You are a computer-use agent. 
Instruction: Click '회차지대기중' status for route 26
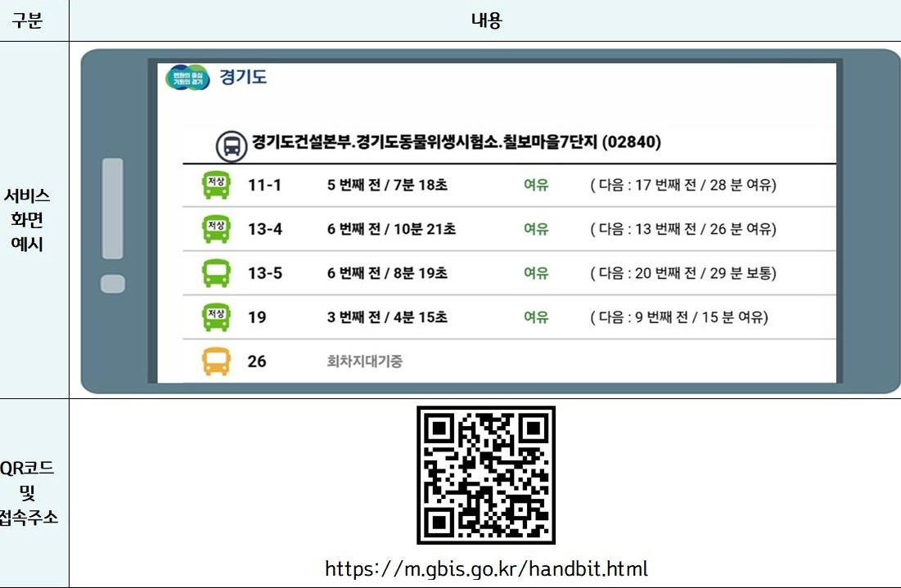coord(364,361)
